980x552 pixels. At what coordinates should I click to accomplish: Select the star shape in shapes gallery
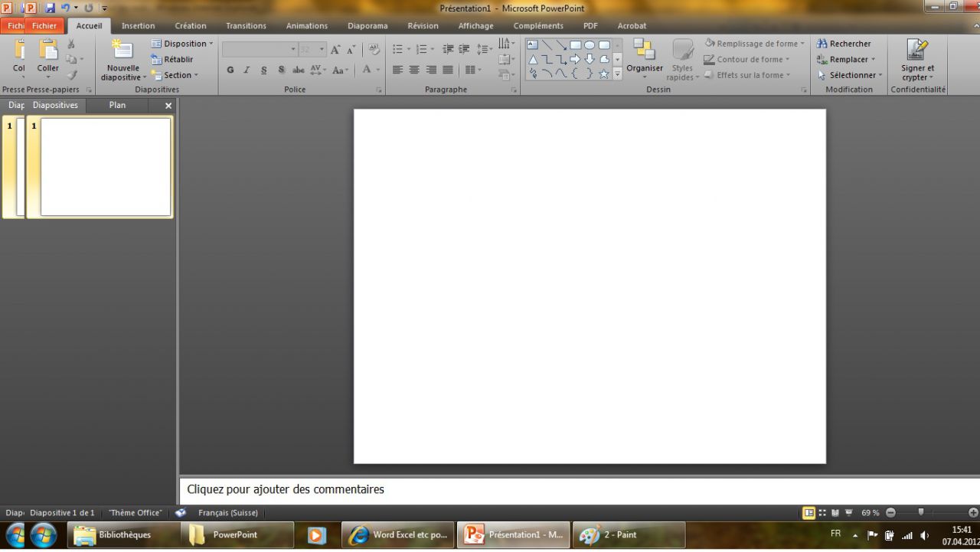(603, 74)
